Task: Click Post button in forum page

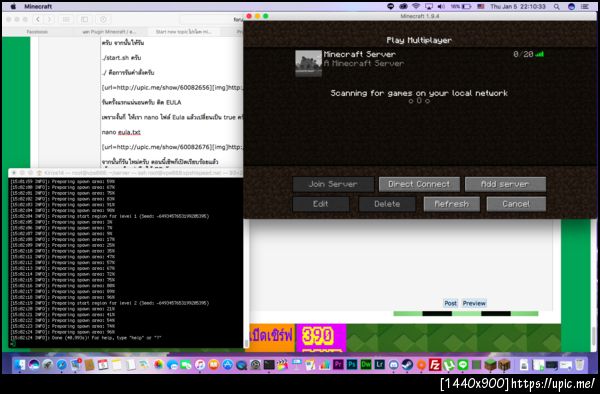Action: click(450, 303)
